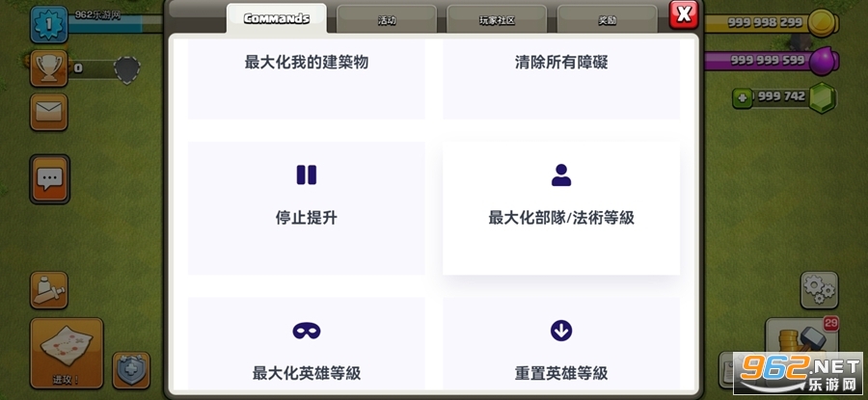
Task: Click the down-arrow icon above 重置英雄等級
Action: [560, 331]
